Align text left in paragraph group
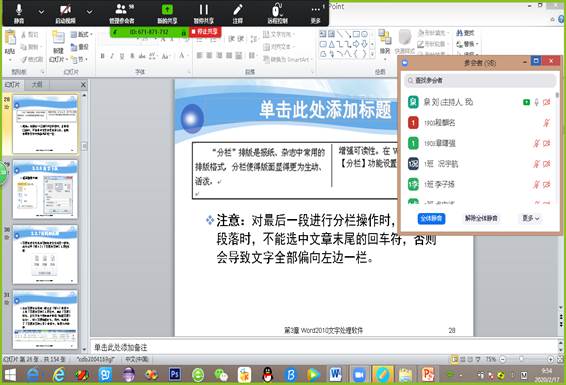 [200, 55]
